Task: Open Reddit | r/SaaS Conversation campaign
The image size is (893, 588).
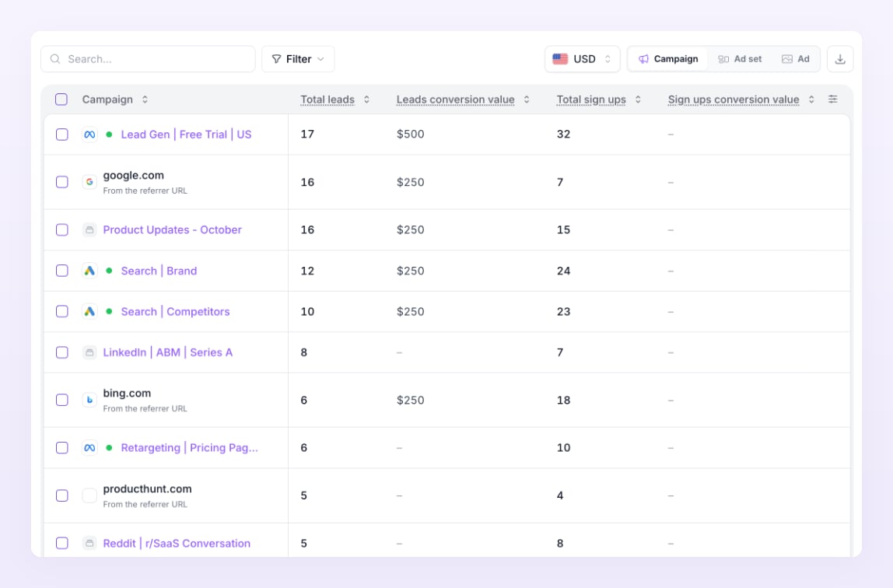Action: 177,544
